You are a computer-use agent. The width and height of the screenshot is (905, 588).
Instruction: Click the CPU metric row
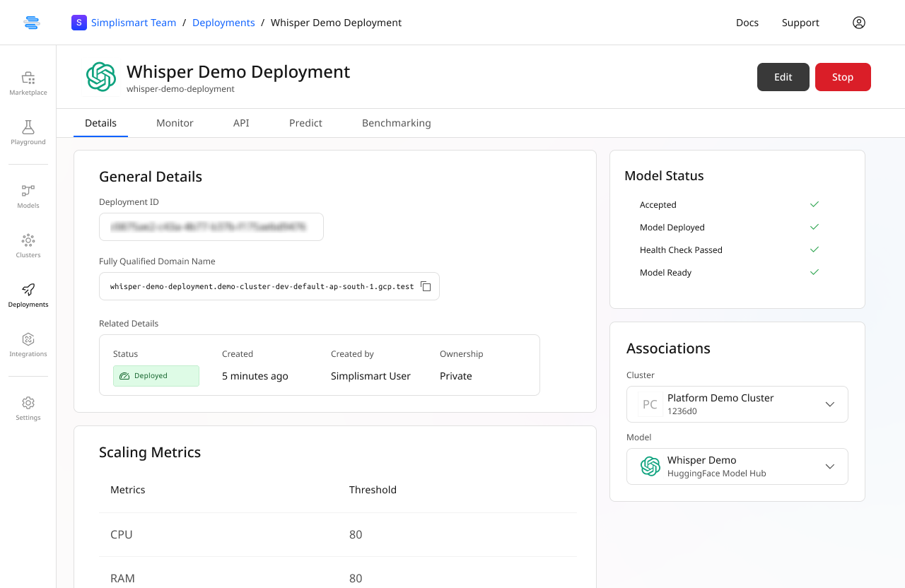(x=338, y=534)
